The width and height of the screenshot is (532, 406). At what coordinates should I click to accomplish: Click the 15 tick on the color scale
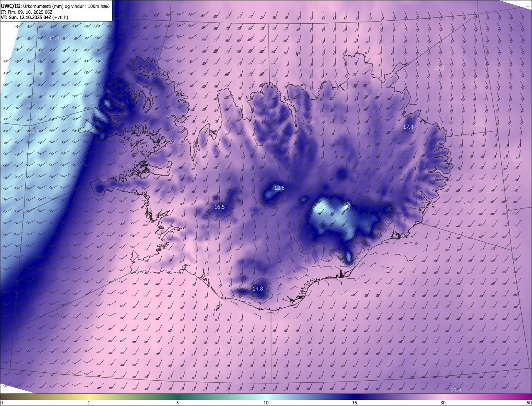(x=355, y=403)
